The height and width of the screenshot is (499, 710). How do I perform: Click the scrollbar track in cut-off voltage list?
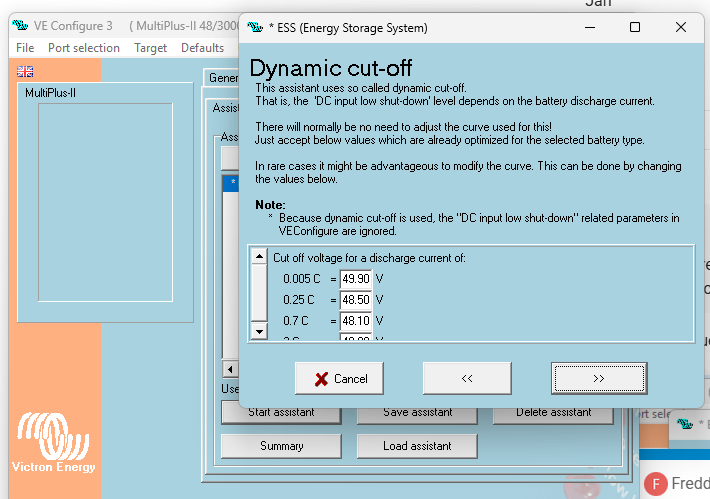pos(259,293)
